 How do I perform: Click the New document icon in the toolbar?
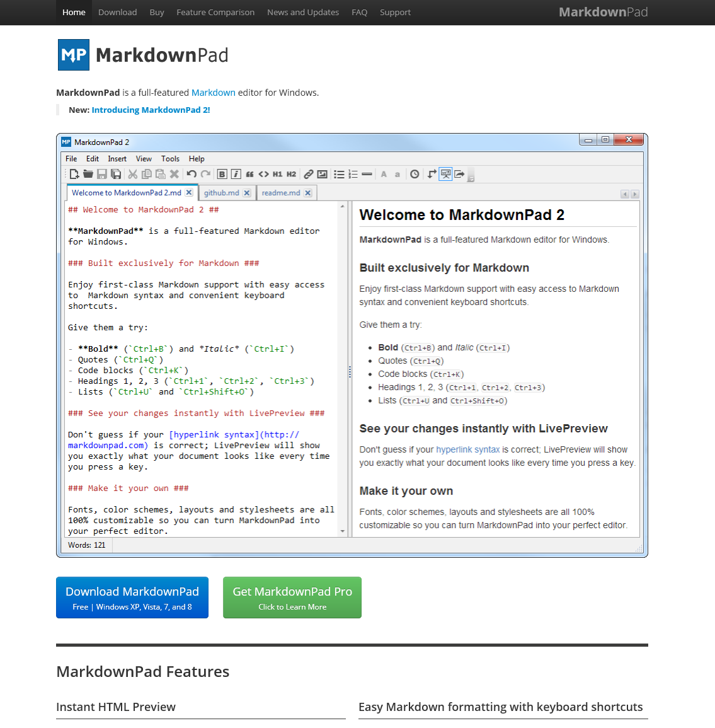click(x=74, y=174)
